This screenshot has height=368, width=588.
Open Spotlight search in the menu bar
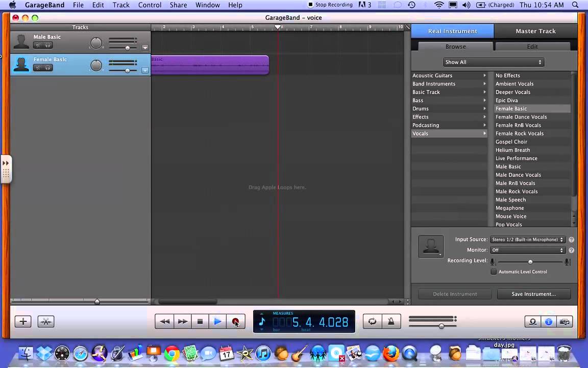575,5
